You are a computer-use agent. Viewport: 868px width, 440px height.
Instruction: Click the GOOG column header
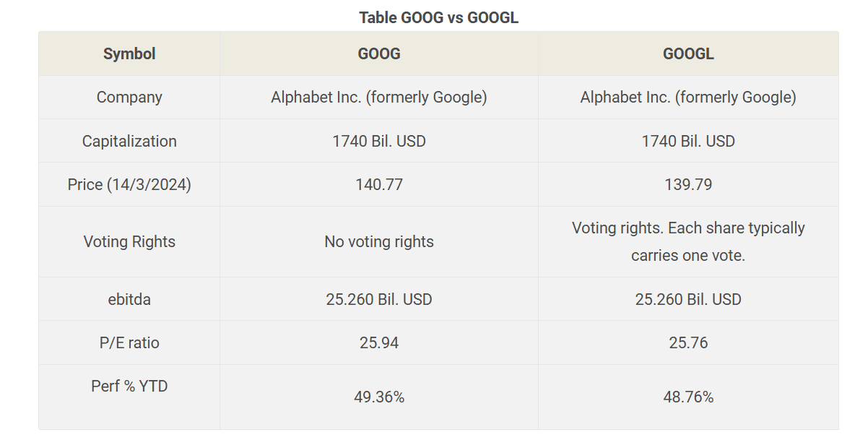tap(379, 53)
